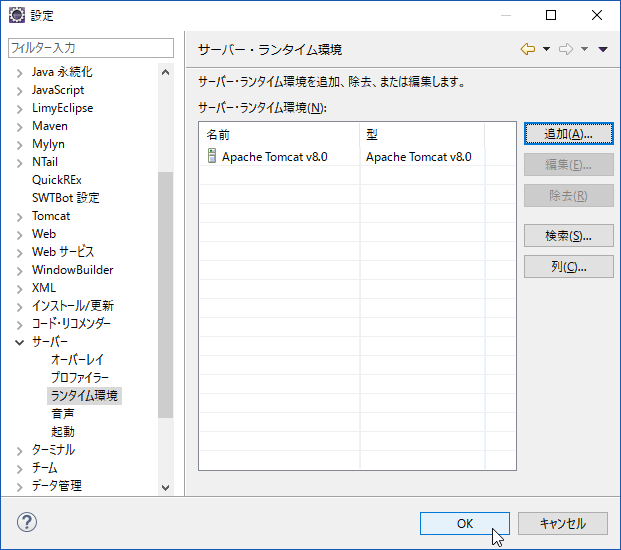Maximize the 設定 dialog window
Image resolution: width=621 pixels, height=550 pixels.
pyautogui.click(x=551, y=15)
